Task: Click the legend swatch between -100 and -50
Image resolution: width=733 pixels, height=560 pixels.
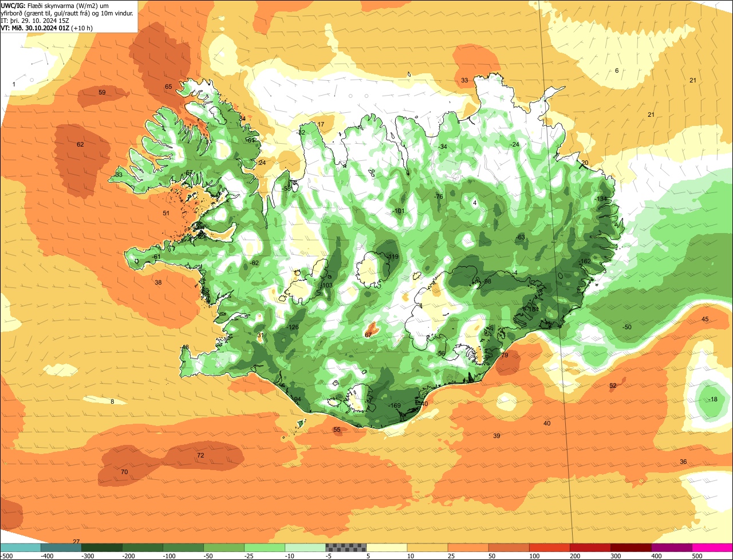Action: click(183, 547)
